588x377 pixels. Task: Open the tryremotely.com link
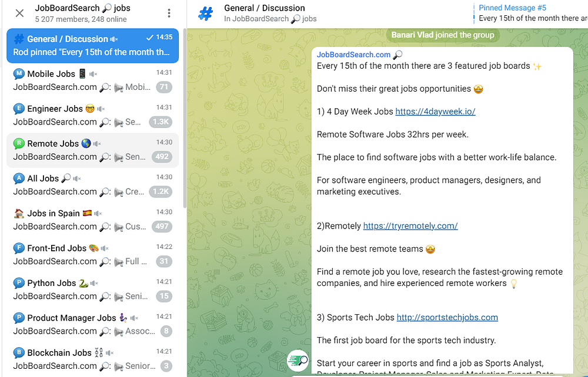(x=410, y=226)
